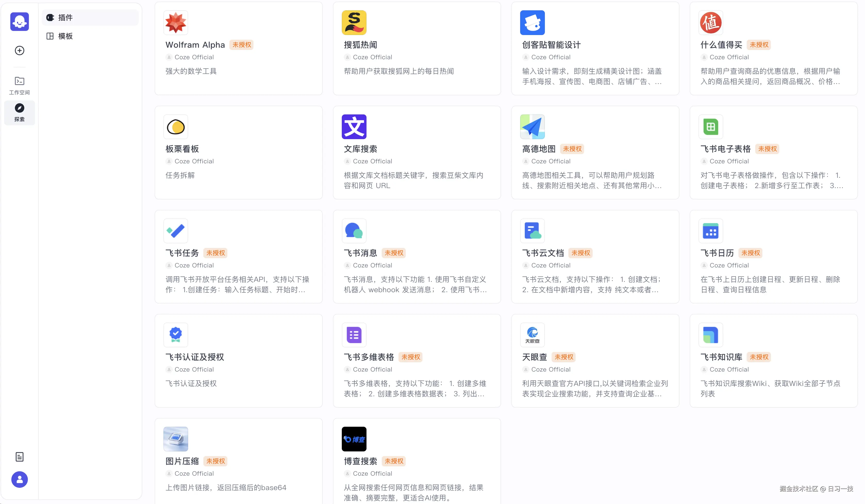Open the documentation icon in the sidebar

(x=20, y=457)
